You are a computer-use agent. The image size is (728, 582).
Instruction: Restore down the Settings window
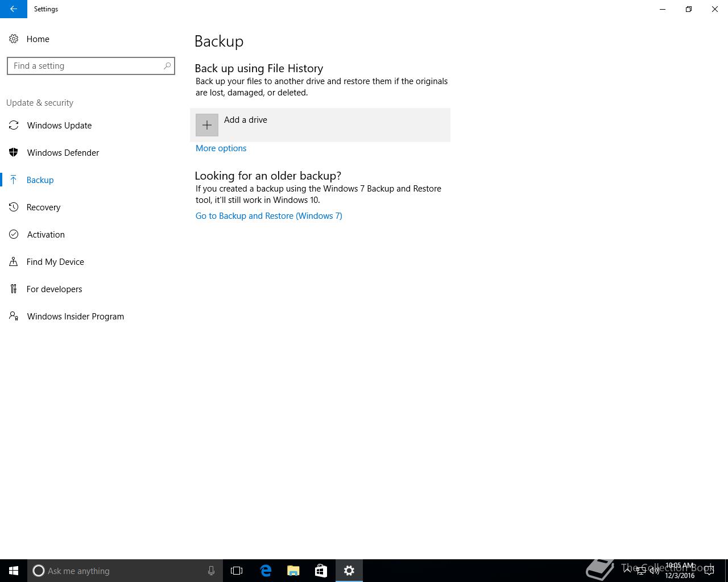[689, 9]
